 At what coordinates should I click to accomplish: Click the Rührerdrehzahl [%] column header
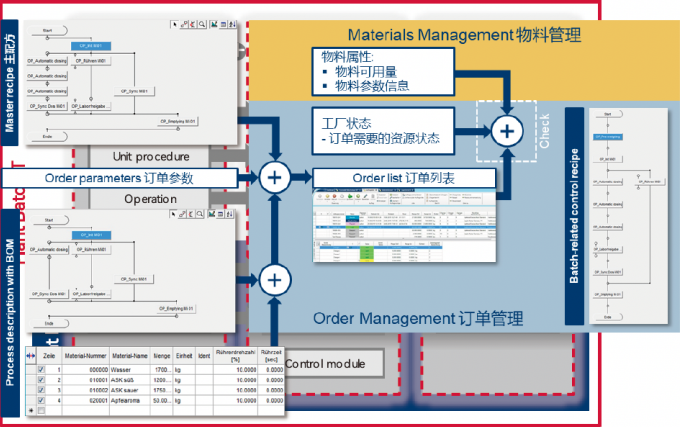(x=235, y=356)
